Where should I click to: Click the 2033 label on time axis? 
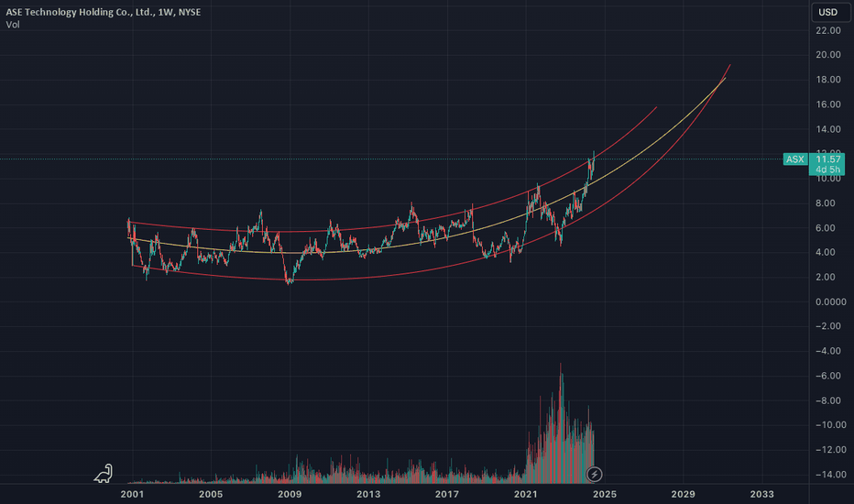tap(762, 494)
